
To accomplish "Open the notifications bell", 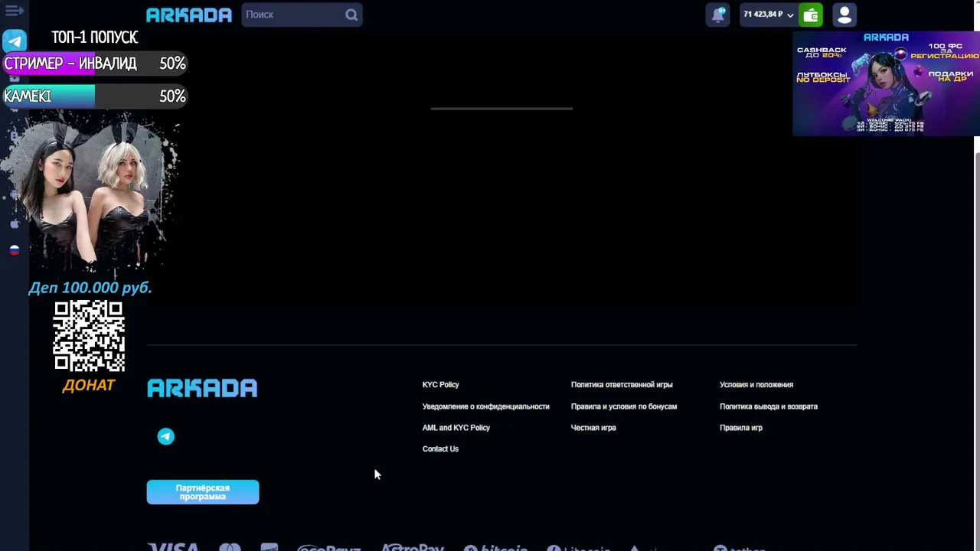I will pyautogui.click(x=718, y=15).
